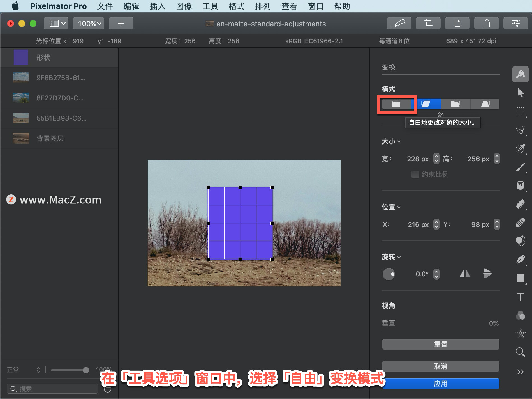Open the Effects sparkle tool
This screenshot has height=399, width=532.
521,333
